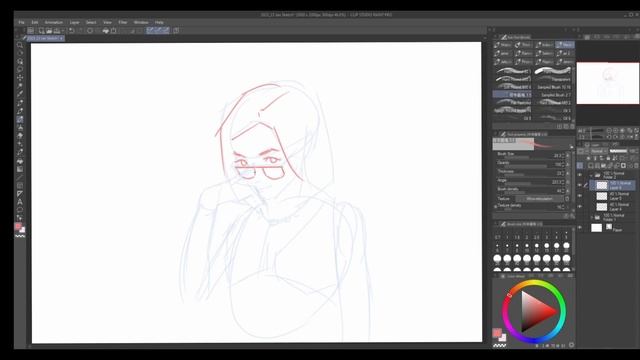Switch to the sketch canvas document tab

coord(43,38)
